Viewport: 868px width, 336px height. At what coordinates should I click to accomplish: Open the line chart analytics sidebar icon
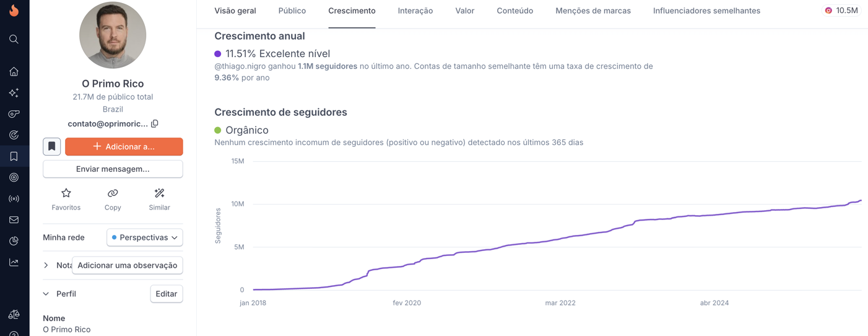tap(14, 262)
